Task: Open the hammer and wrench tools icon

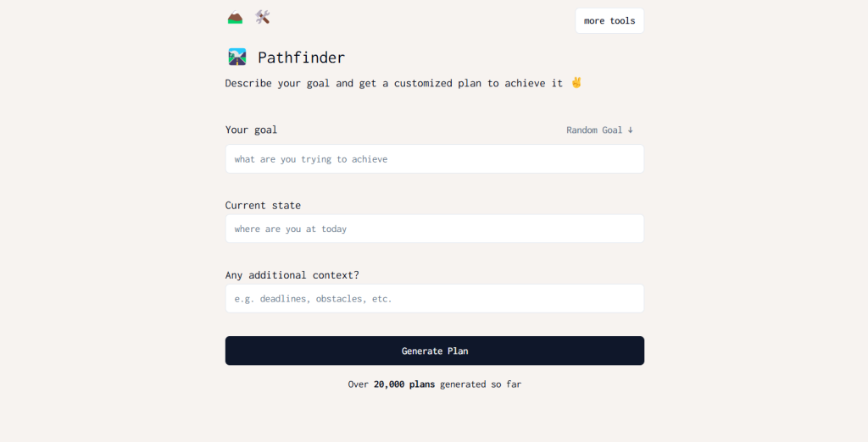Action: 263,17
